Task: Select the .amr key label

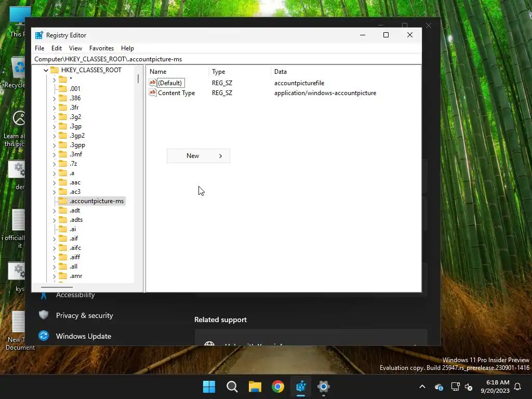Action: click(76, 276)
